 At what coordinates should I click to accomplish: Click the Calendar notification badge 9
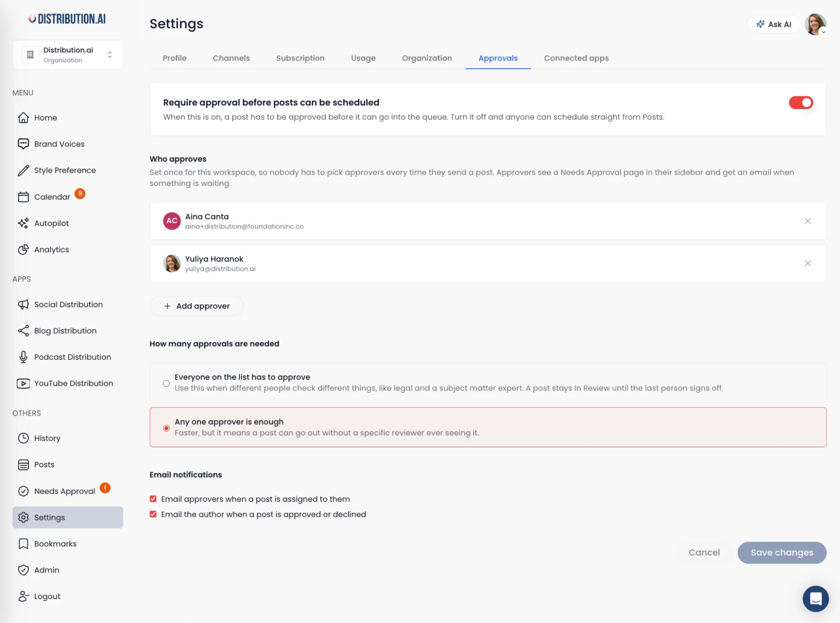pyautogui.click(x=80, y=193)
